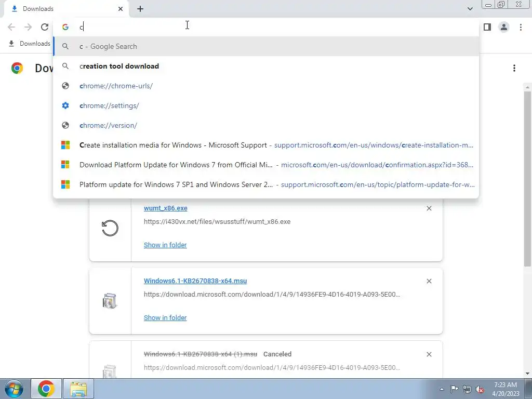Close the Downloads tab
The height and width of the screenshot is (399, 532).
point(121,9)
